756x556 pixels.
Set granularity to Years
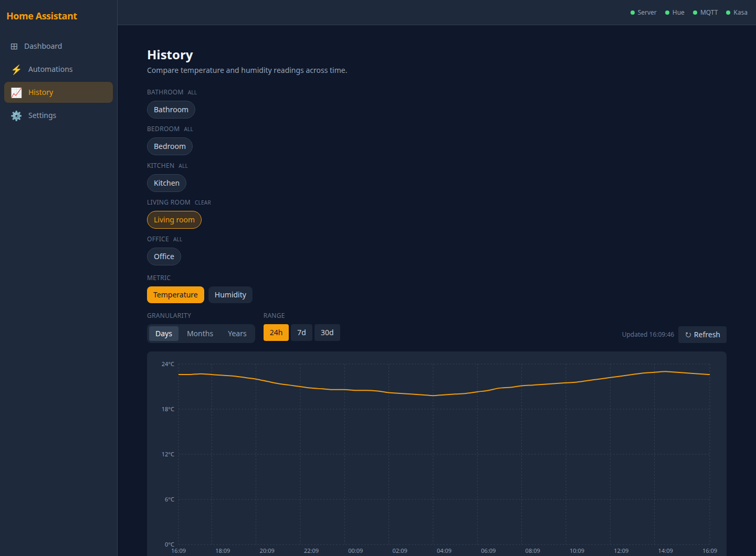237,334
